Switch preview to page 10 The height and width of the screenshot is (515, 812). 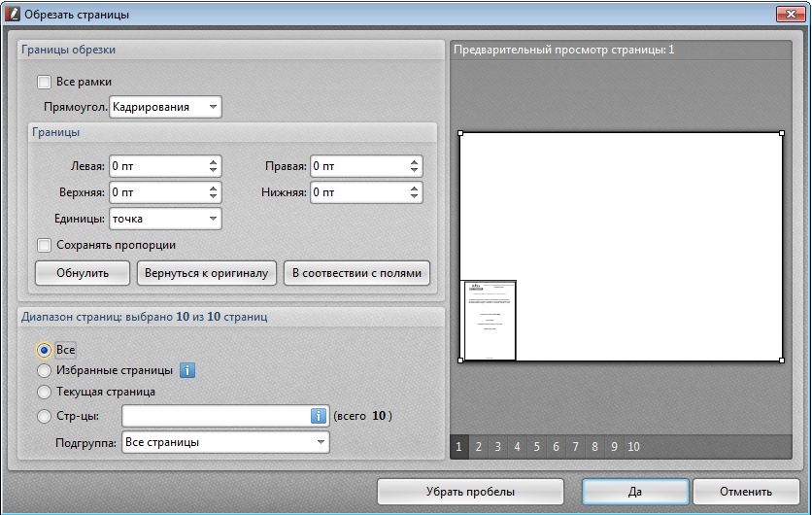(x=634, y=447)
